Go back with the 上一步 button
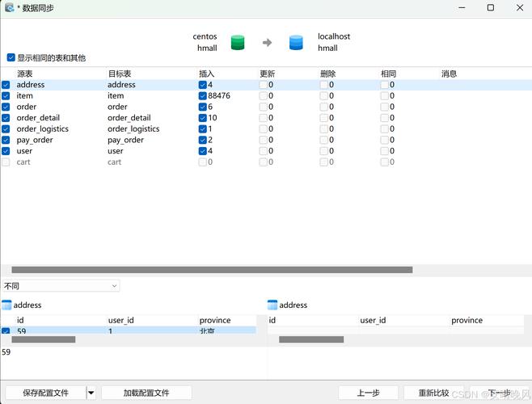 (368, 393)
